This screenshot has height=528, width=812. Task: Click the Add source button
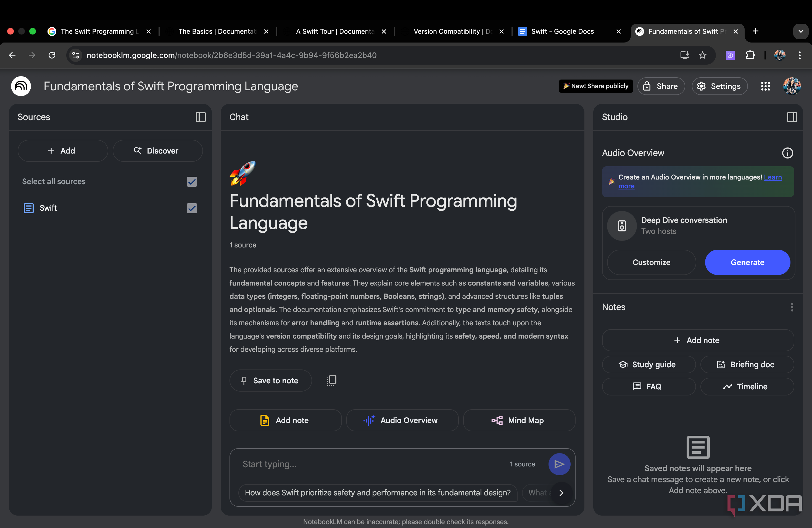click(x=63, y=151)
